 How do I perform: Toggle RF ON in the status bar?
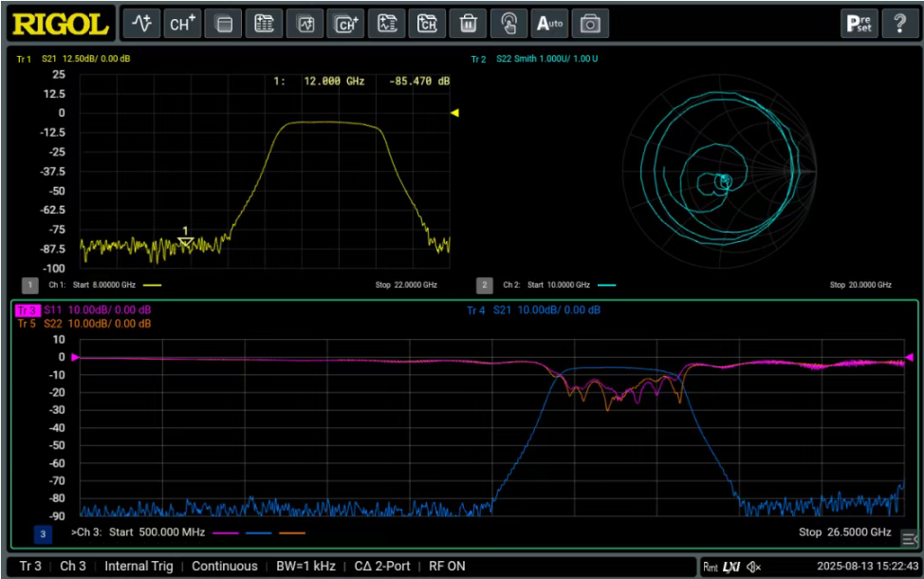[x=447, y=566]
